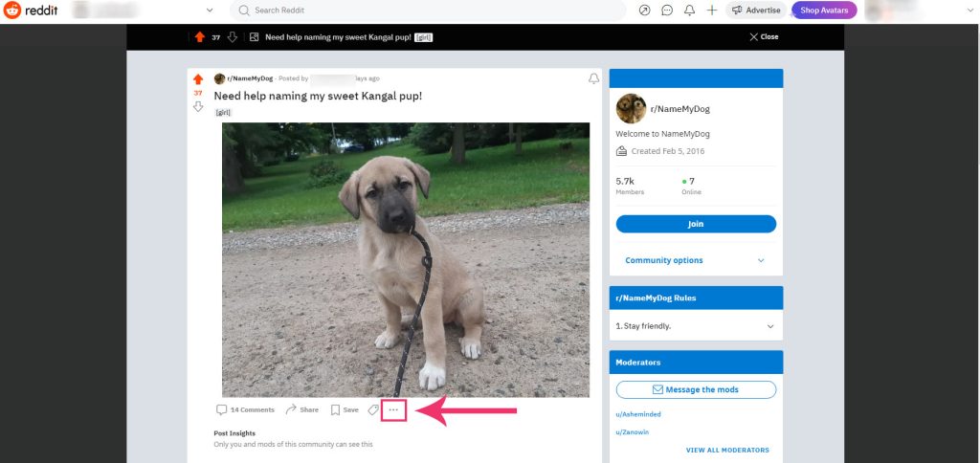The height and width of the screenshot is (463, 980).
Task: Open the user account dropdown arrow
Action: point(969,11)
